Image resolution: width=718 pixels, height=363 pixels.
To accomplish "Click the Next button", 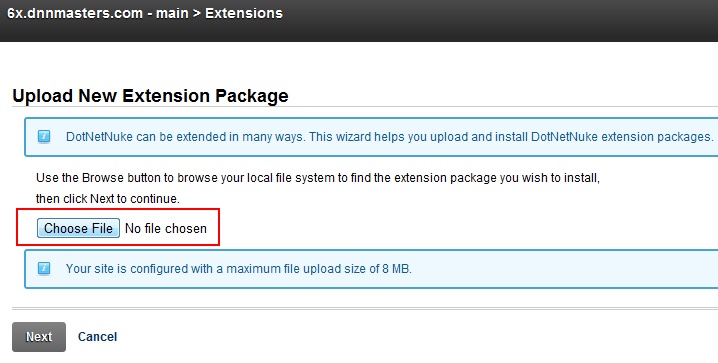I will pos(39,337).
